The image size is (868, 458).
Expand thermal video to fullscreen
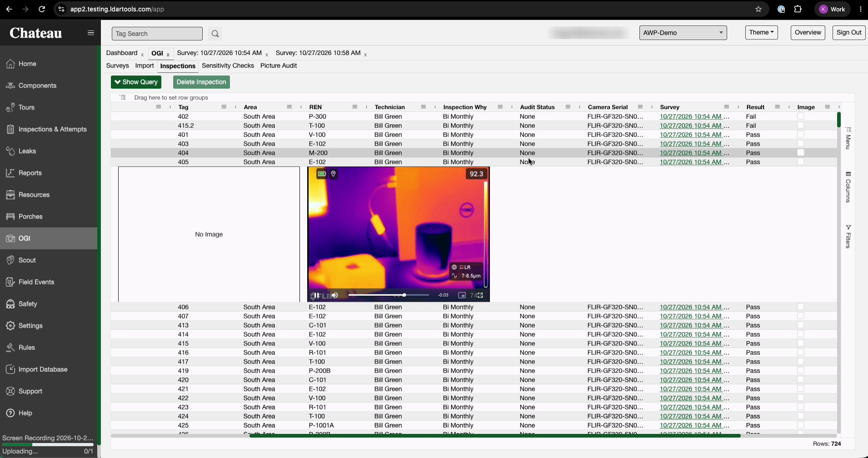click(x=480, y=295)
